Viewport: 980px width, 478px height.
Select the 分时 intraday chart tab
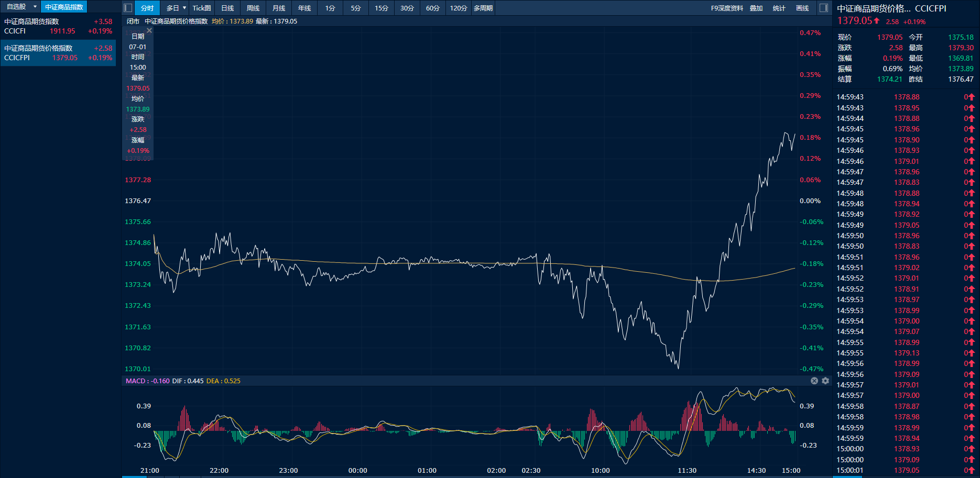tap(147, 8)
